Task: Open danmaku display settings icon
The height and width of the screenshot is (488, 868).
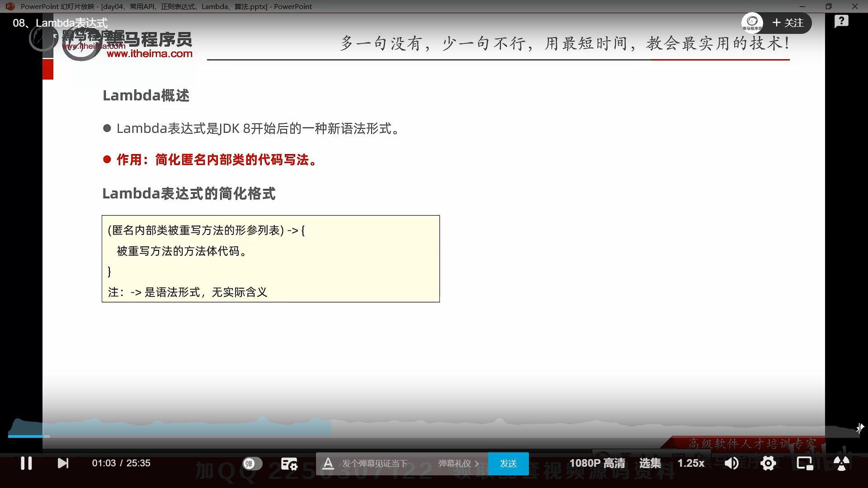Action: 289,464
